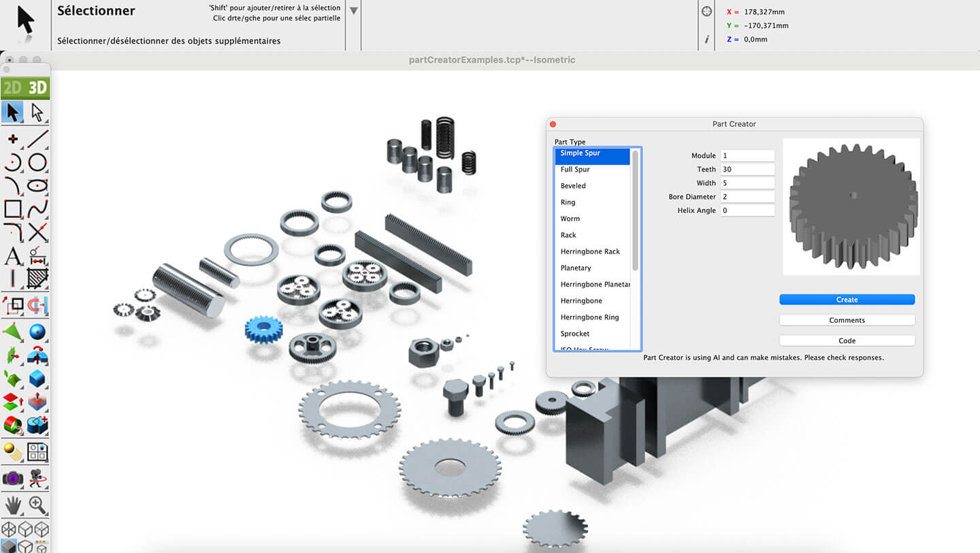This screenshot has height=553, width=980.
Task: Pick the Rectangle tool
Action: [13, 208]
